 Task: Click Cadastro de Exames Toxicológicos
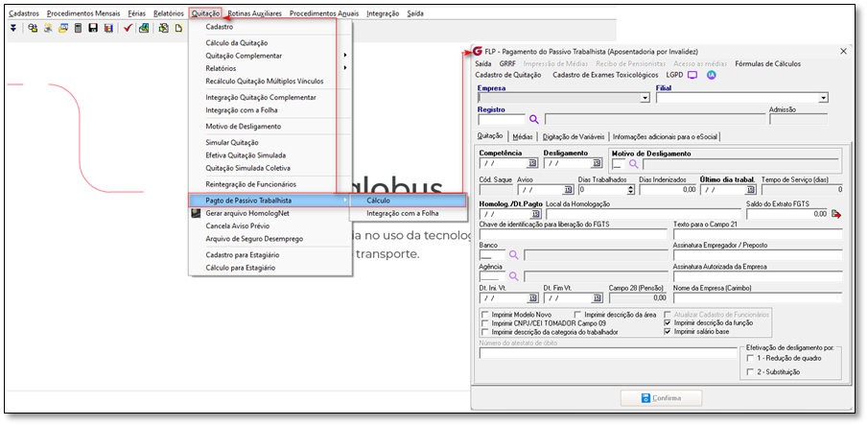[605, 75]
